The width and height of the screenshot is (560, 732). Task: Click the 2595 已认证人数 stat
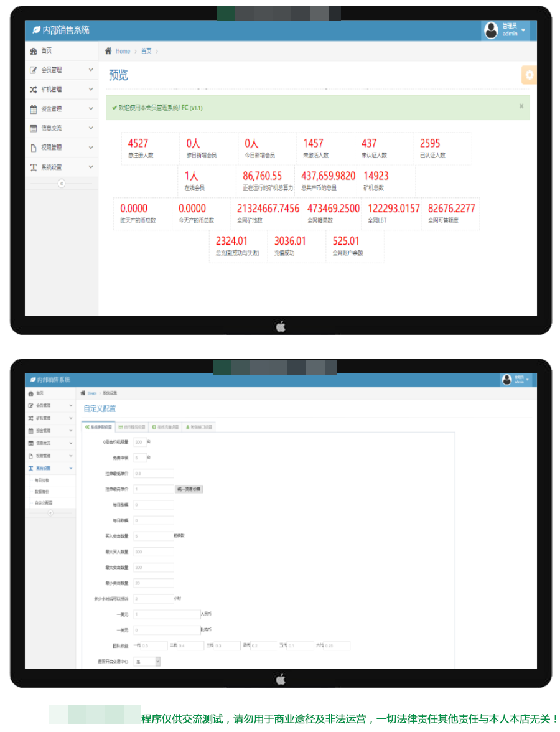point(442,148)
